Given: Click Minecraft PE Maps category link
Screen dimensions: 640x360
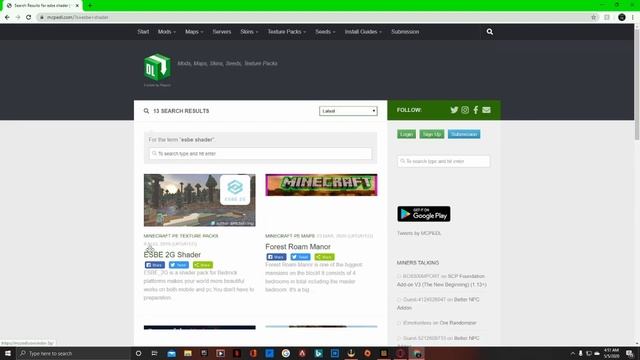Looking at the screenshot, I should pos(290,236).
